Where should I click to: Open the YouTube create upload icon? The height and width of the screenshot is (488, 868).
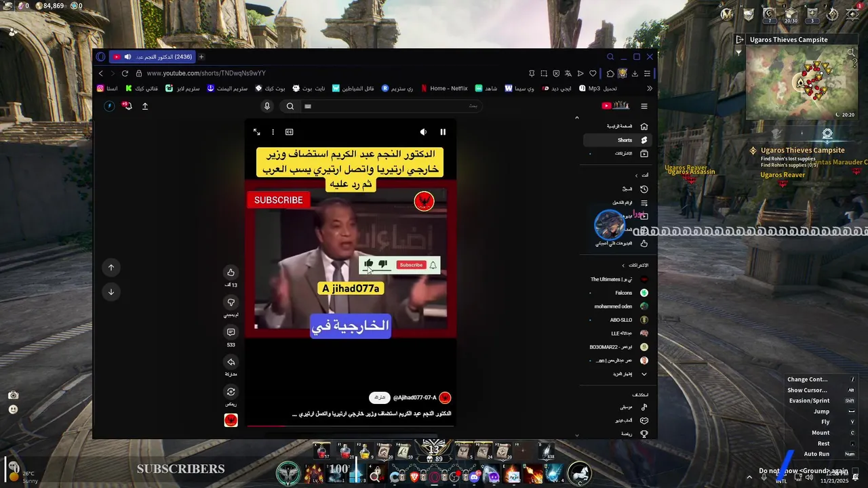(x=145, y=106)
